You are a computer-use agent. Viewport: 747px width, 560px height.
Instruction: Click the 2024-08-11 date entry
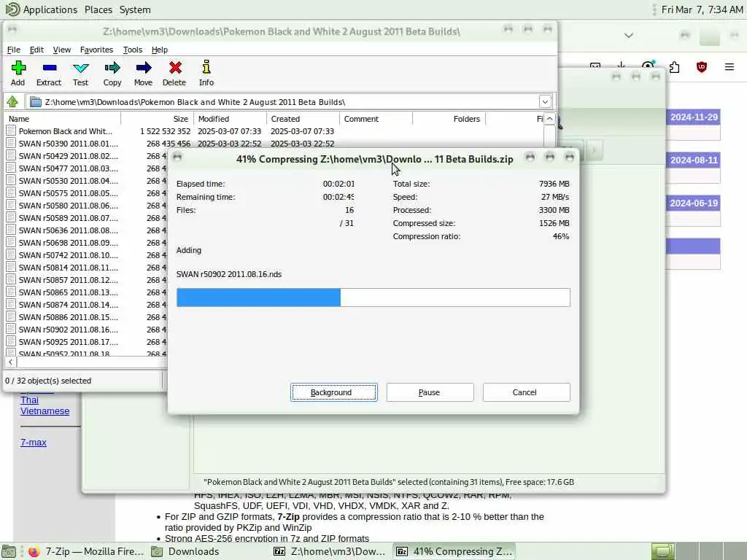click(x=694, y=160)
